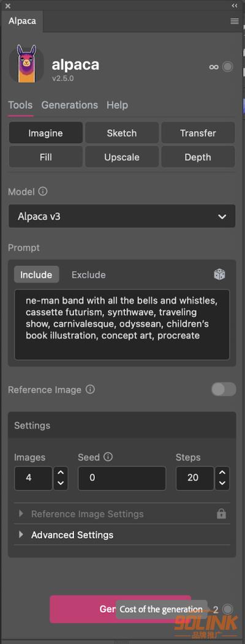
Task: Select the Include prompt option
Action: [36, 275]
